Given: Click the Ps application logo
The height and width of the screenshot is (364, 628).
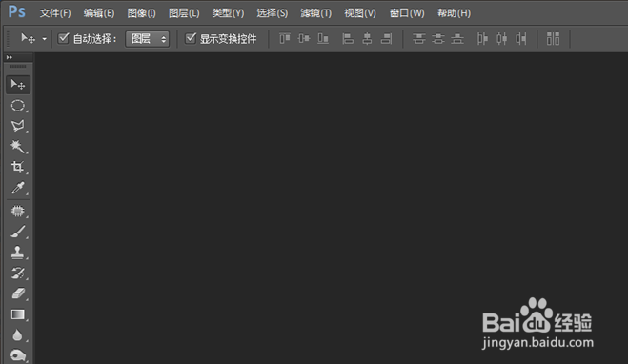Looking at the screenshot, I should click(x=17, y=12).
